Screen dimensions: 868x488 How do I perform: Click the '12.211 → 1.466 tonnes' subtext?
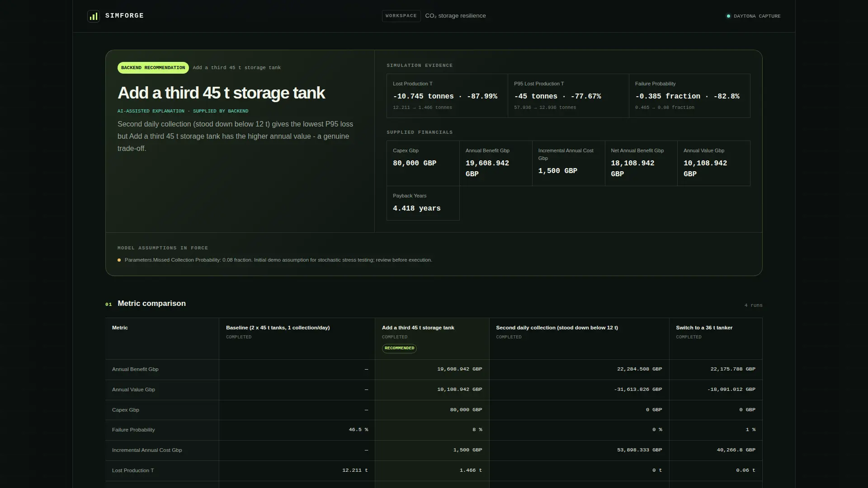point(422,108)
